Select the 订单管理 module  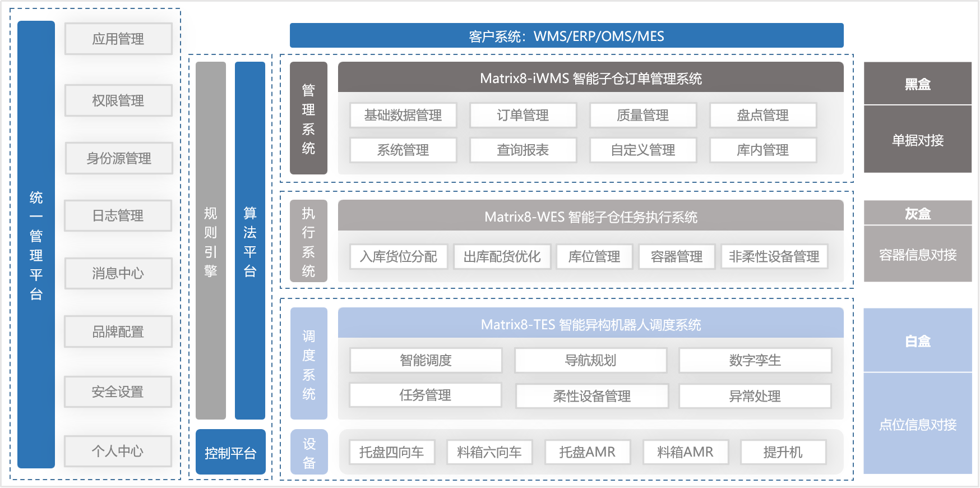pos(523,115)
